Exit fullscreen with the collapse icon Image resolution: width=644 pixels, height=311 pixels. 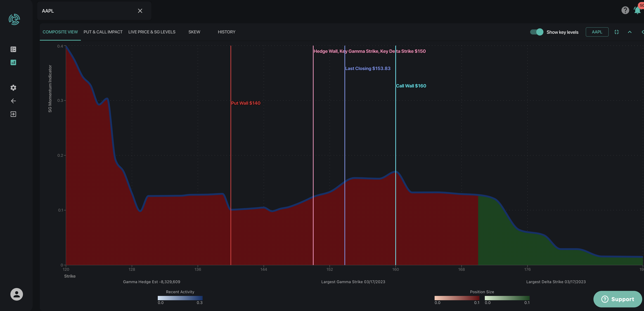pos(617,32)
